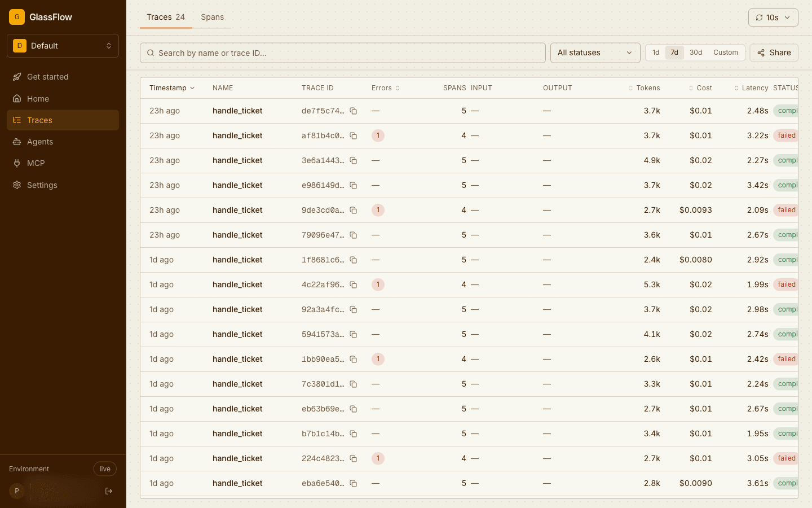The width and height of the screenshot is (812, 508).
Task: Select the 7d time range
Action: [x=674, y=52]
